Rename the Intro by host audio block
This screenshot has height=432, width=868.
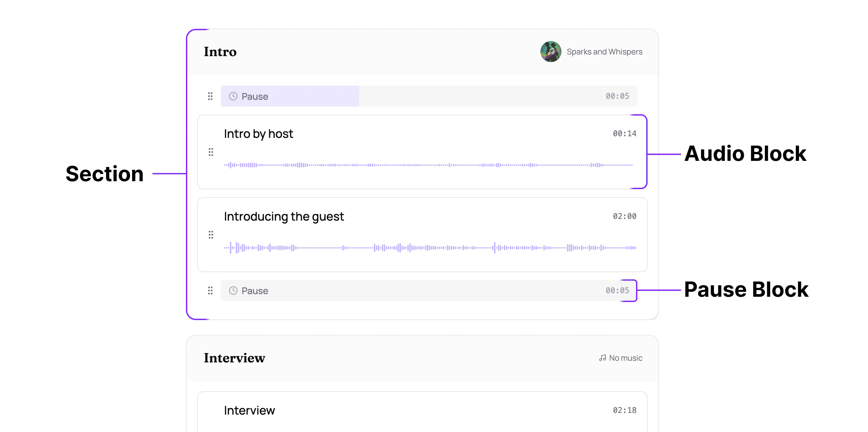click(x=259, y=134)
